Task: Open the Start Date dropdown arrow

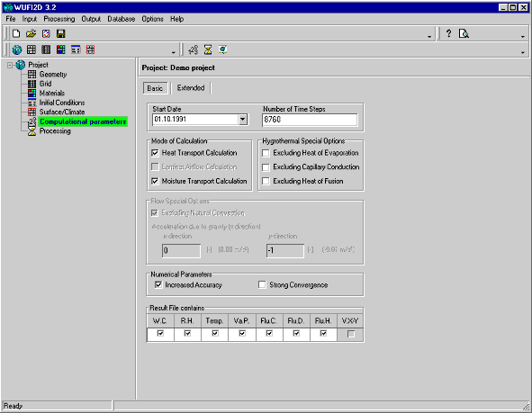Action: pos(242,120)
